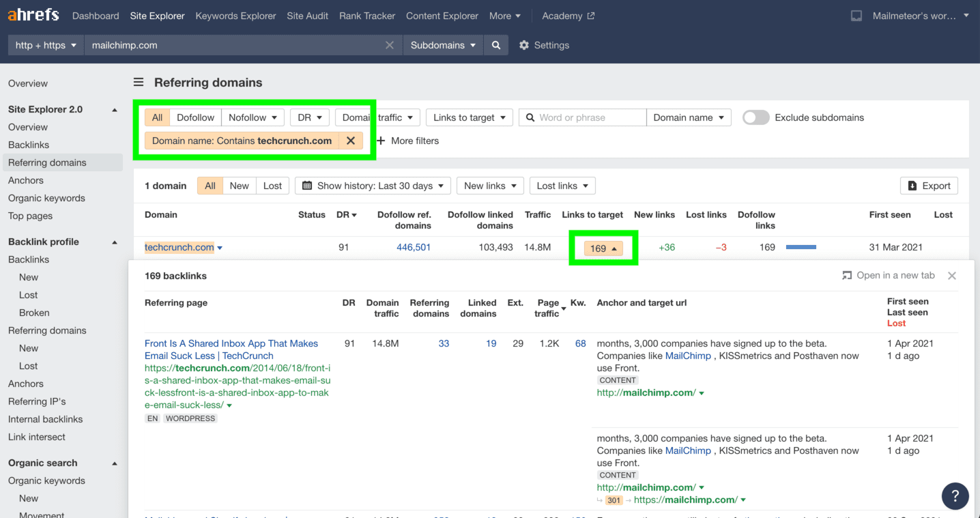Open the Subdomains mode dropdown
The width and height of the screenshot is (980, 518).
(443, 45)
